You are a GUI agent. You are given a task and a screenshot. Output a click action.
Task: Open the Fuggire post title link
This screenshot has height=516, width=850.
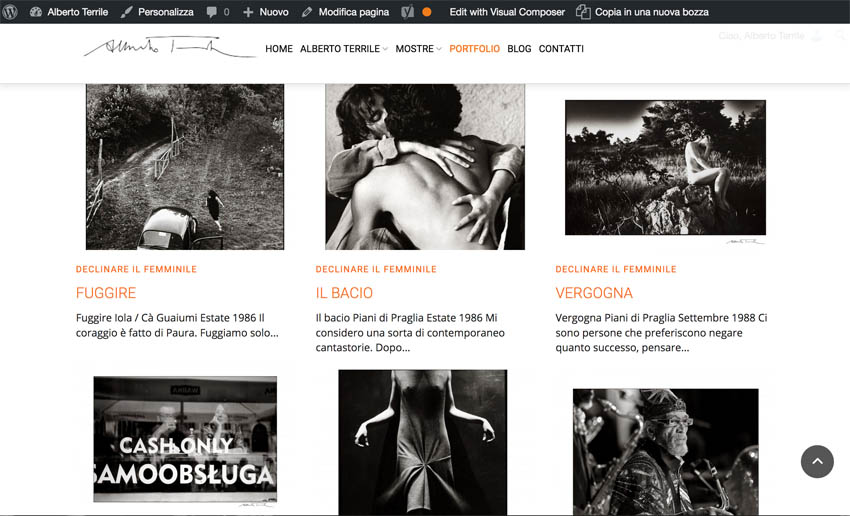[x=106, y=293]
